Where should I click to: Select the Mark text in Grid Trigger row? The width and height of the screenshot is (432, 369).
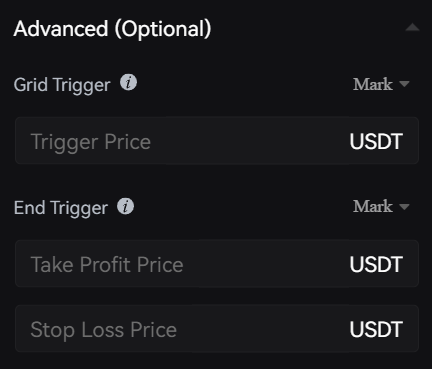pyautogui.click(x=373, y=84)
